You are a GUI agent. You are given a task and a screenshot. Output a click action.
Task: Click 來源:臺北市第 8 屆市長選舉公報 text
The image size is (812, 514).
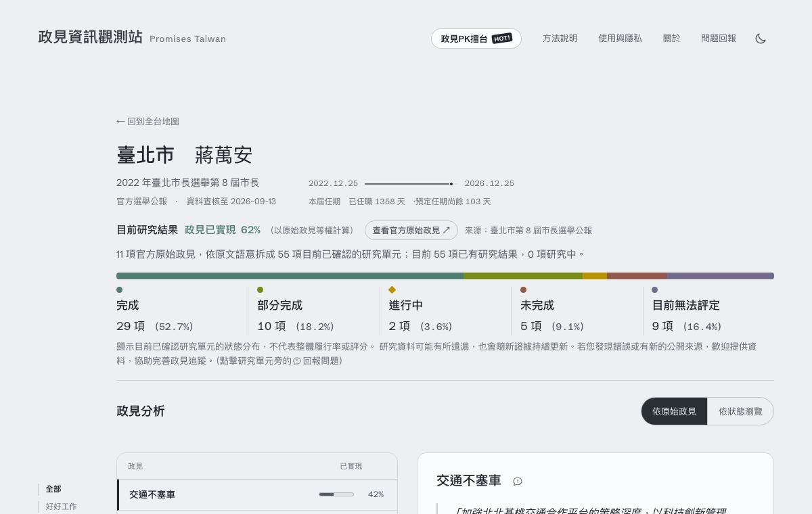pyautogui.click(x=528, y=231)
